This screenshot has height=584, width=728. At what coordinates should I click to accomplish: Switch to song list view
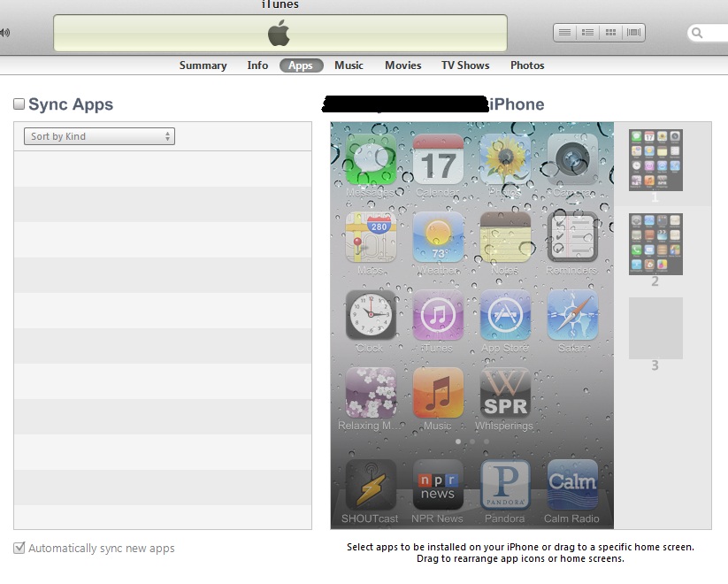point(564,33)
